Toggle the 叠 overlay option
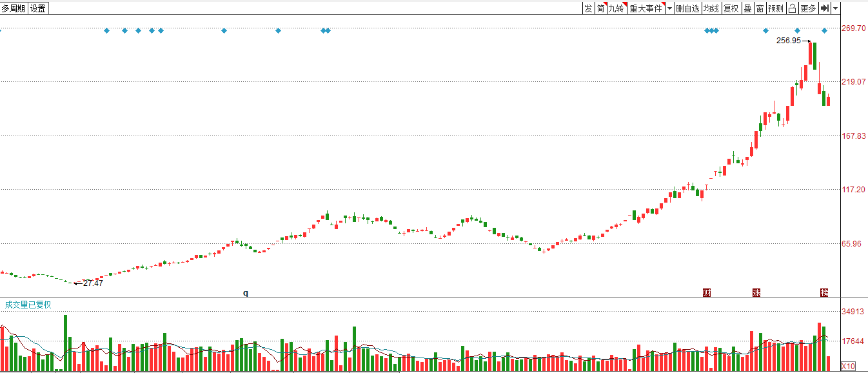Image resolution: width=868 pixels, height=373 pixels. 747,8
